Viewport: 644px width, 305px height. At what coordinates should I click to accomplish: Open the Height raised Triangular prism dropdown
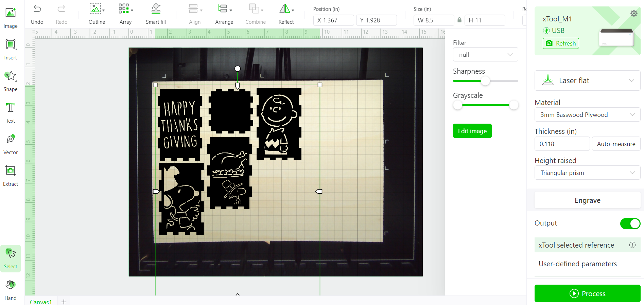587,173
